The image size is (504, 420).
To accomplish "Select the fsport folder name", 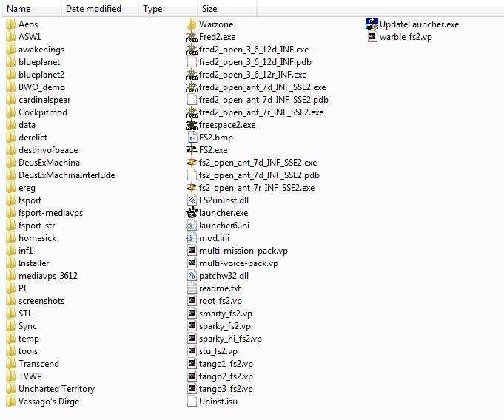I will pos(30,200).
